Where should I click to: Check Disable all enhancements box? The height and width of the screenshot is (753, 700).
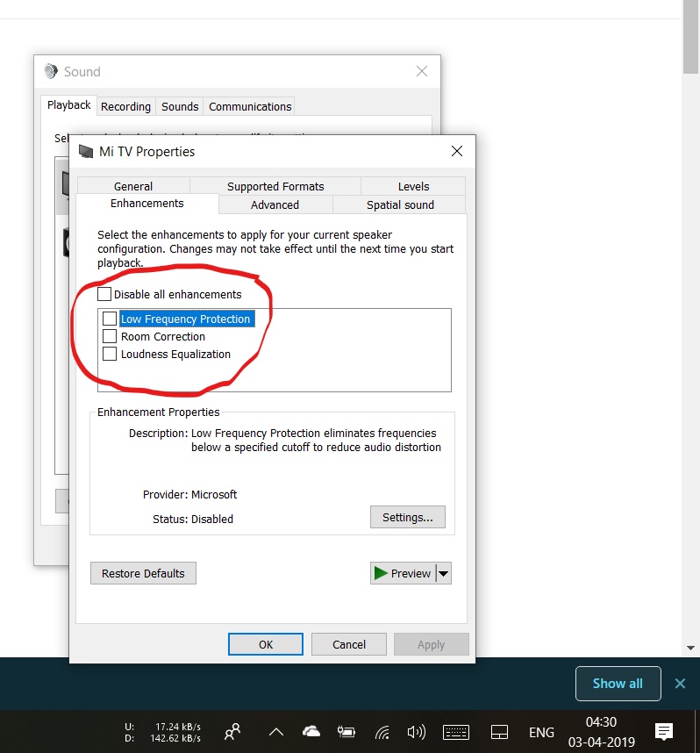pos(104,294)
